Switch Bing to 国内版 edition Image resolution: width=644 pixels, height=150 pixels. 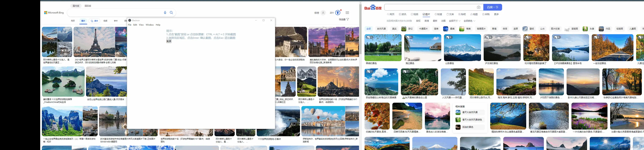76,6
